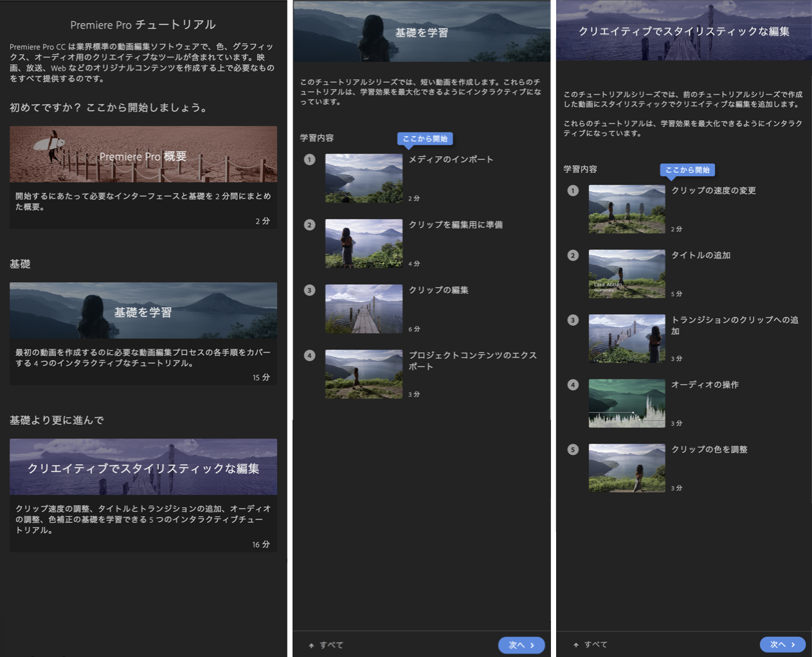Click 基礎より更に進んで section heading
This screenshot has height=657, width=812.
click(57, 420)
